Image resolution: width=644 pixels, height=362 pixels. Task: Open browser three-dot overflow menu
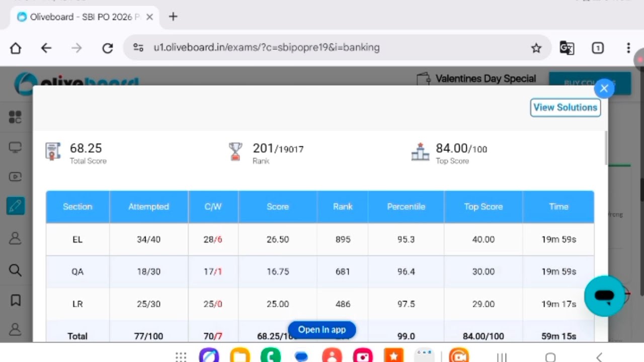tap(628, 48)
